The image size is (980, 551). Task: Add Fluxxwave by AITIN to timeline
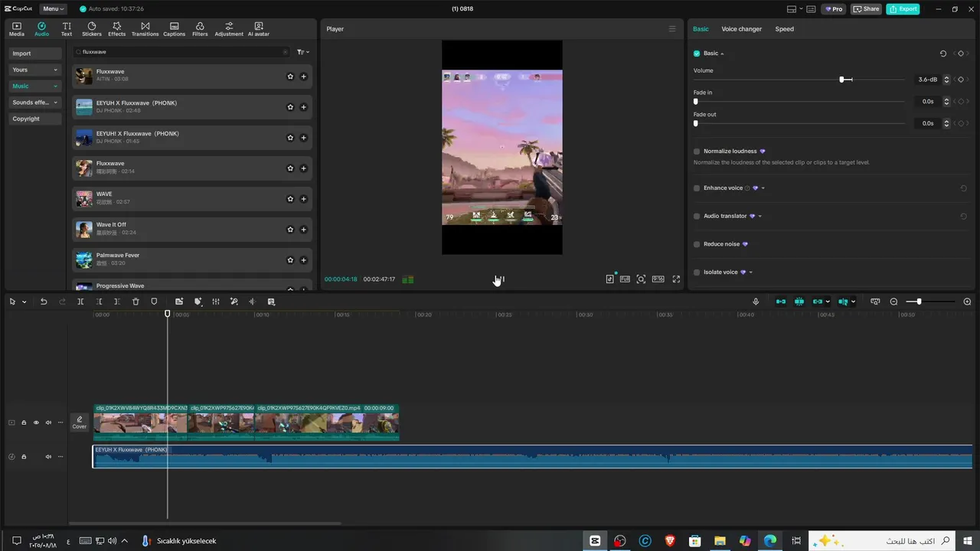(x=303, y=77)
